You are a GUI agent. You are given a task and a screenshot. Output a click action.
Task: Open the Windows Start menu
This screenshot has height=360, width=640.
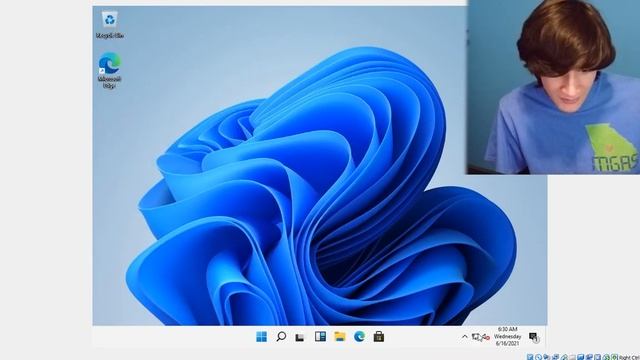click(261, 336)
